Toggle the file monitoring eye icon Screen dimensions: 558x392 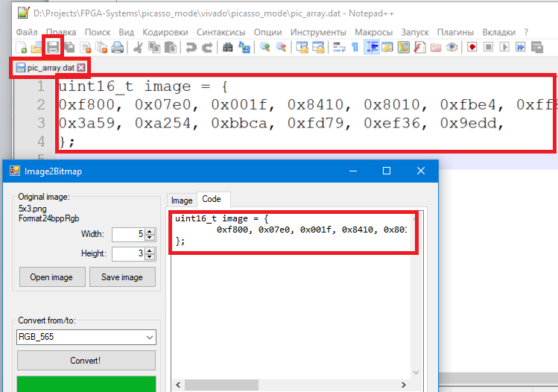pos(451,47)
